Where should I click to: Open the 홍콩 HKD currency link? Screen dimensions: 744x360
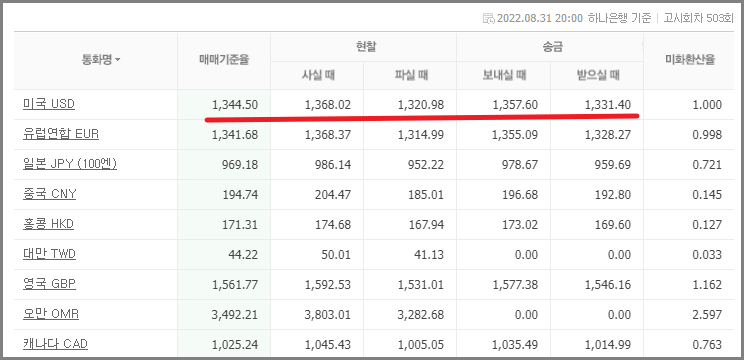(x=48, y=224)
